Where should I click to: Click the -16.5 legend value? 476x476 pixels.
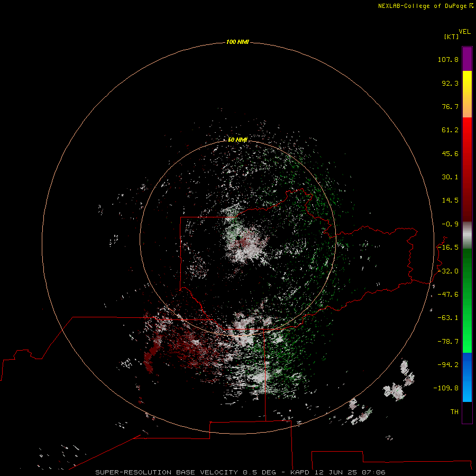[x=448, y=248]
